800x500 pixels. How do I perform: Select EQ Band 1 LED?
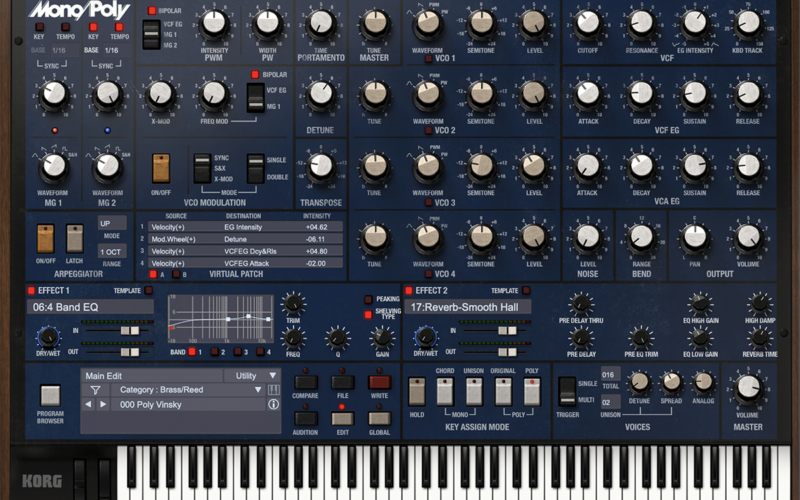(192, 352)
